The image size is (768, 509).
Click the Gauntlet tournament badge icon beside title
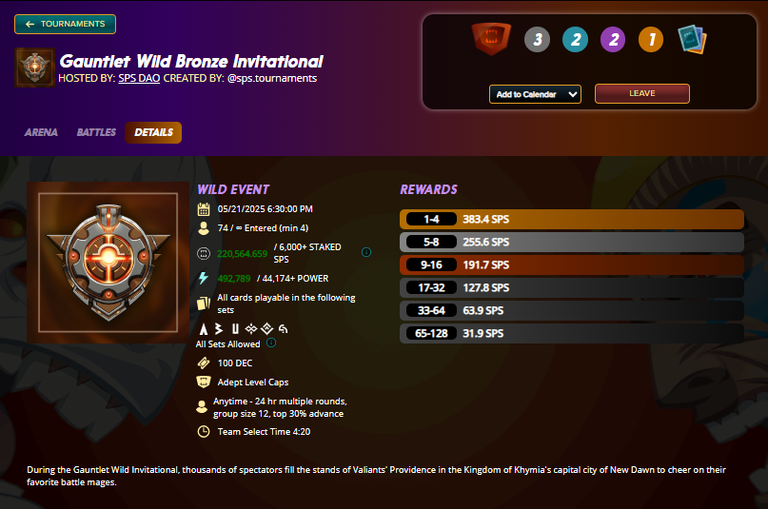click(35, 67)
